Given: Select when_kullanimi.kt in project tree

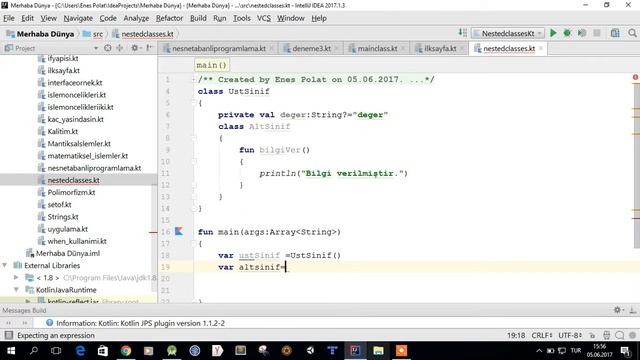Looking at the screenshot, I should tap(77, 241).
